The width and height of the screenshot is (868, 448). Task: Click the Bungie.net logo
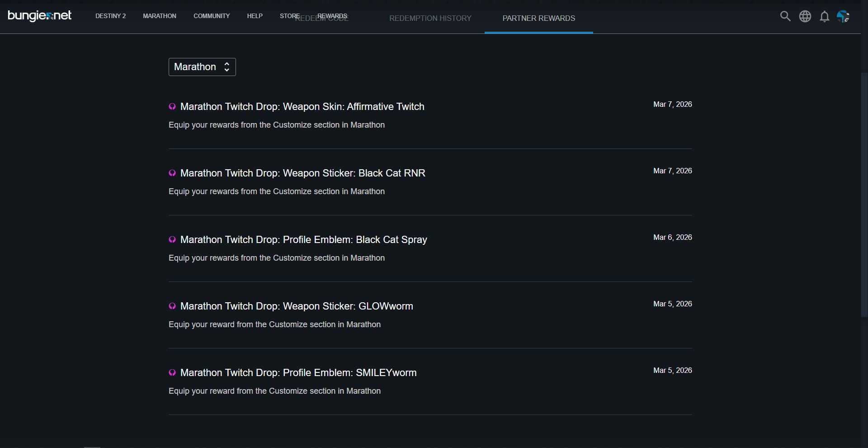pyautogui.click(x=40, y=16)
